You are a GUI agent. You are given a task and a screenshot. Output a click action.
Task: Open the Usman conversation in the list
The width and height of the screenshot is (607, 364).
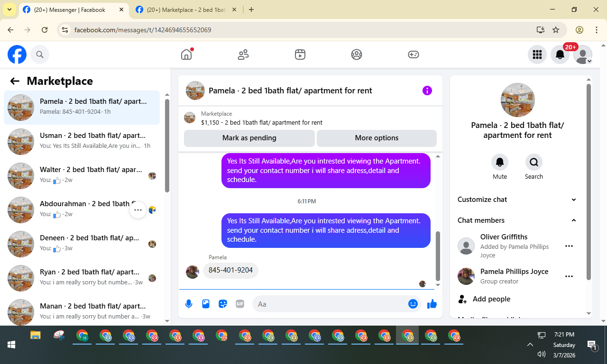pos(82,142)
